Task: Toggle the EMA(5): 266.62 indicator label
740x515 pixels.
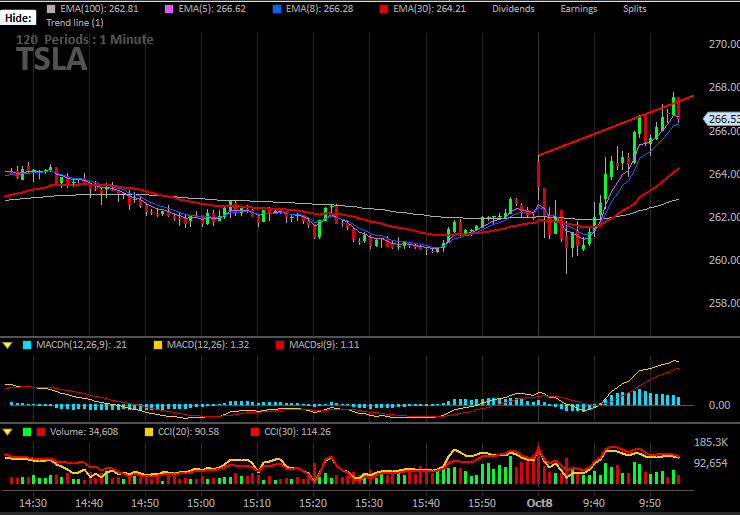Action: pyautogui.click(x=212, y=9)
